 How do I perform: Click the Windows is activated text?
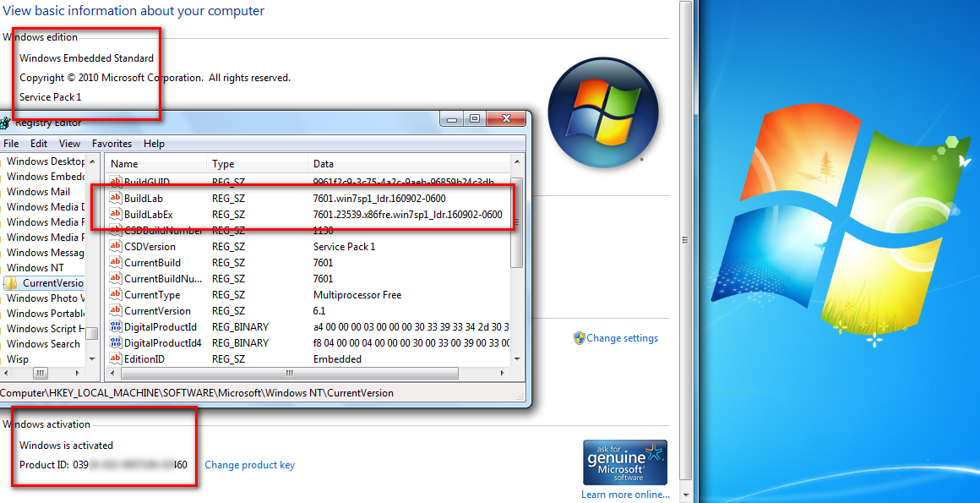[66, 446]
